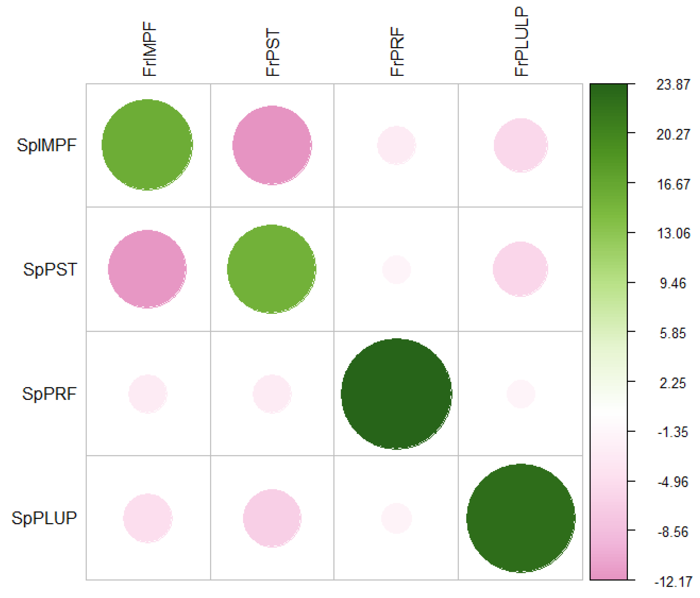Click the tiny circle at SpPRF and FrPLULP
700x598 pixels.
521,394
